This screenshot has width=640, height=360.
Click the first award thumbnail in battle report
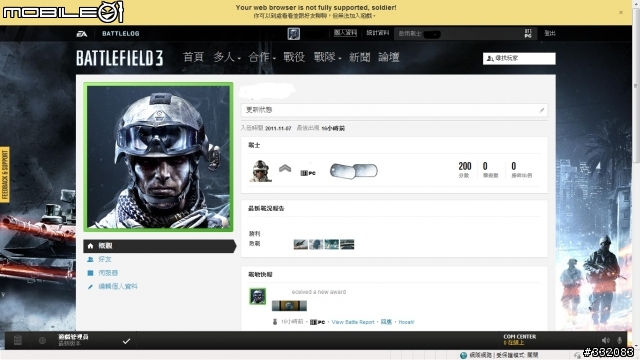(x=301, y=244)
